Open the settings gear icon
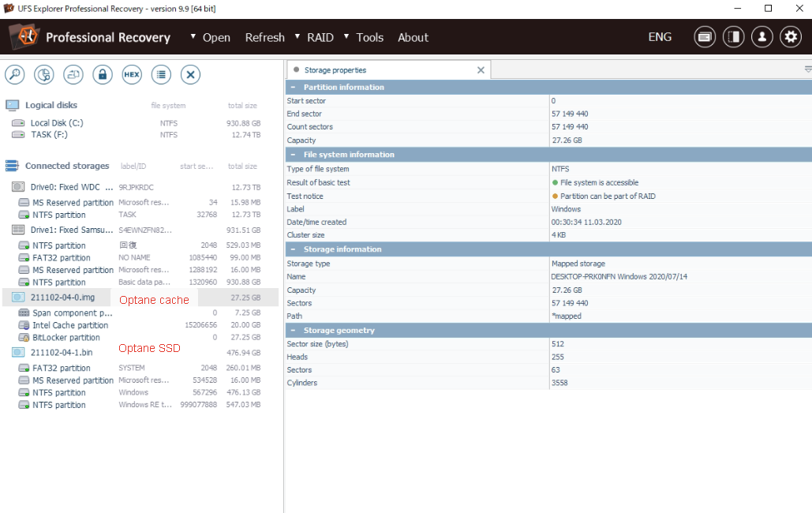 (791, 37)
